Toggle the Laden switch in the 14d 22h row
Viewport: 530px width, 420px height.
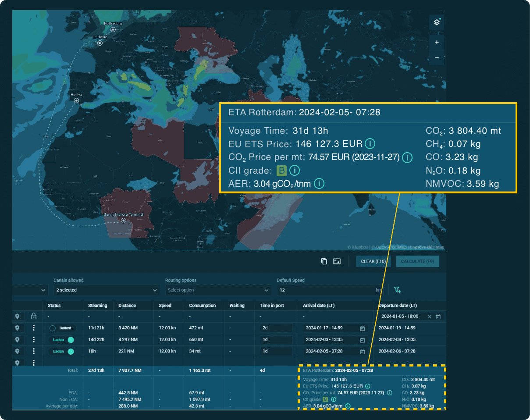tap(61, 340)
